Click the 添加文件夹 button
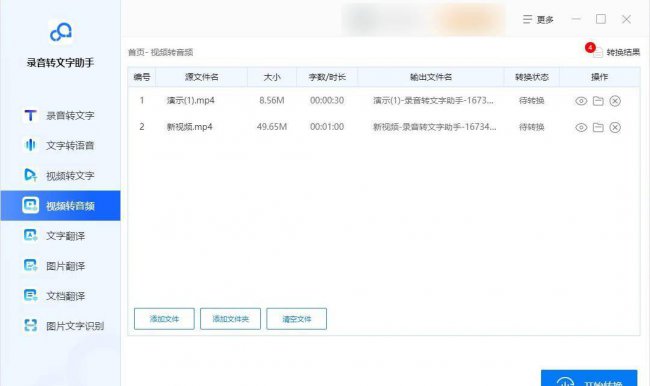 coord(230,319)
